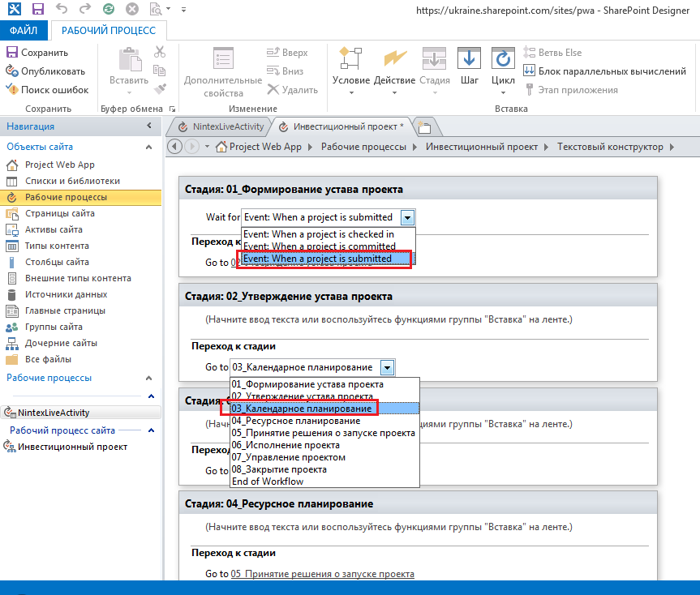Click Вниз move down button
The image size is (700, 595).
tap(286, 71)
